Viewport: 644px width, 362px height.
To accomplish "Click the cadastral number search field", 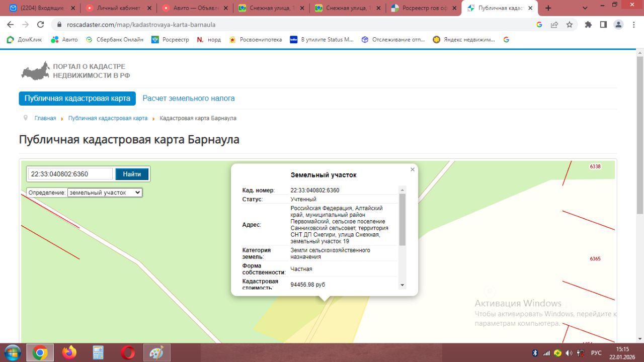I will pyautogui.click(x=70, y=174).
